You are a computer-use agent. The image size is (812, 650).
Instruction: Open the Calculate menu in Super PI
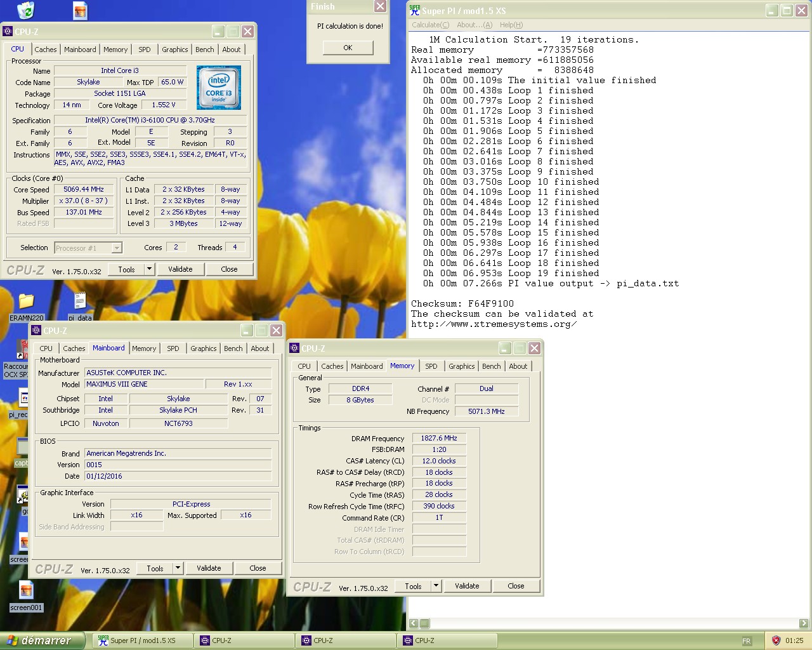click(x=430, y=25)
